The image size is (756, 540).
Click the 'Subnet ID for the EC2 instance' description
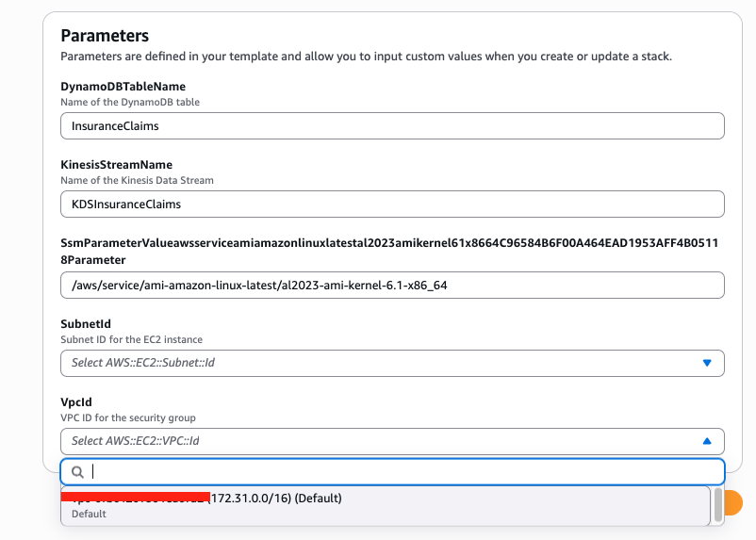click(131, 339)
